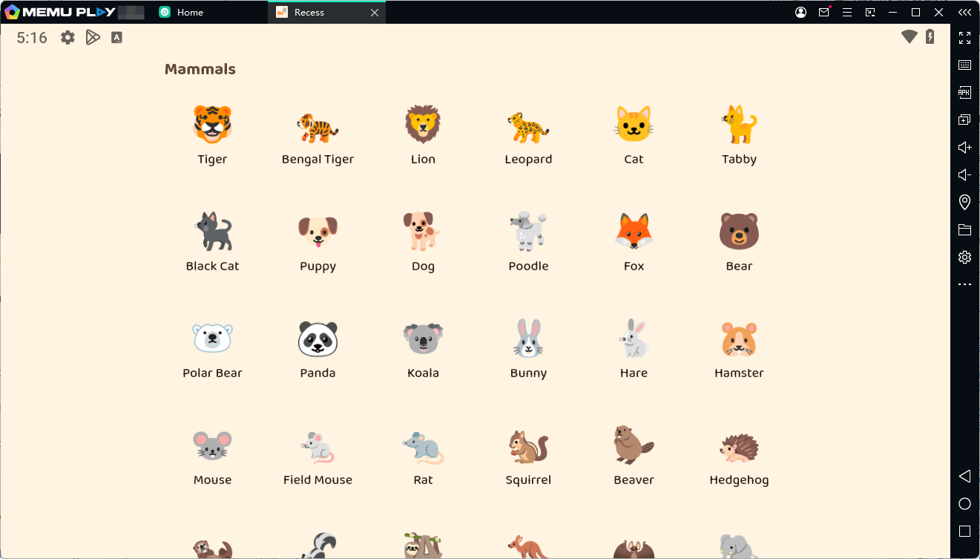980x559 pixels.
Task: Open the MEmu hamburger menu
Action: pyautogui.click(x=846, y=13)
